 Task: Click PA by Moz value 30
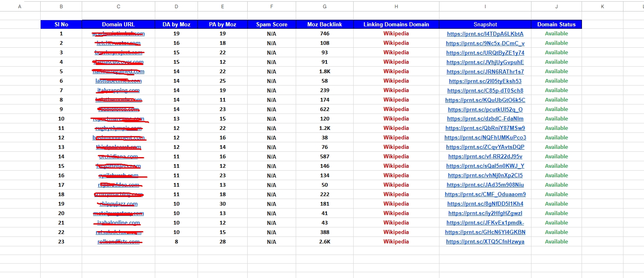[222, 204]
